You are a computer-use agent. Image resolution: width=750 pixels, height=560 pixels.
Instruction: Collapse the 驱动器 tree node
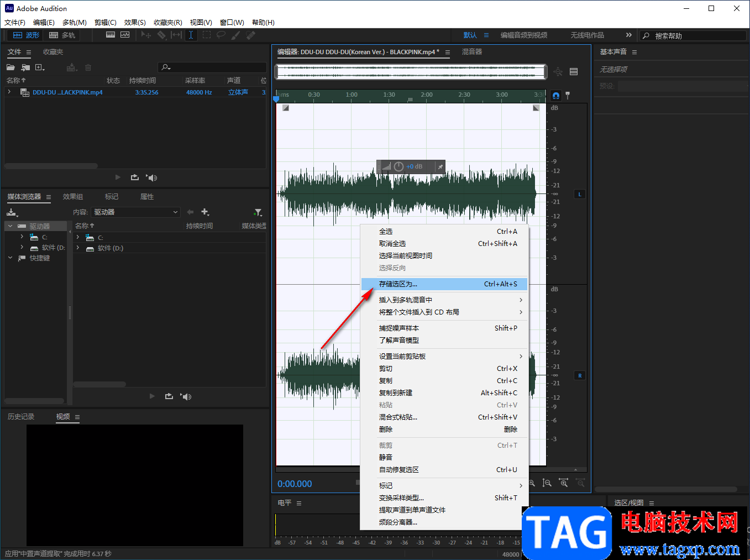[11, 226]
